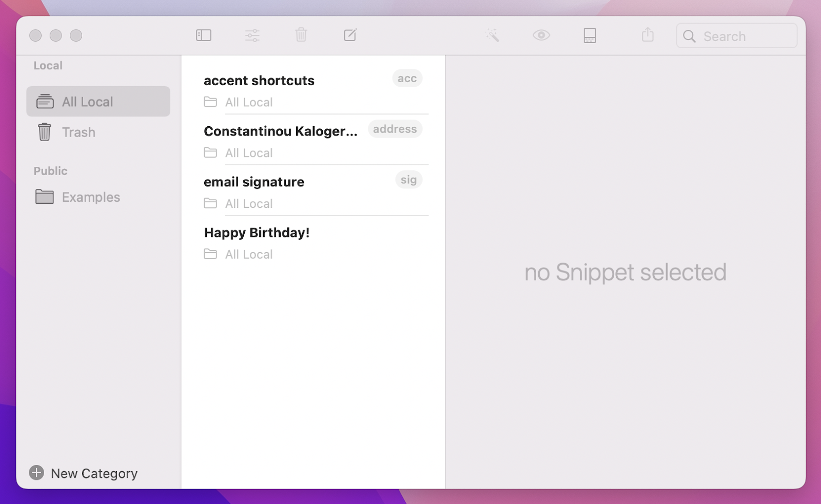The height and width of the screenshot is (504, 821).
Task: Click the magic wand toolbar icon
Action: click(x=493, y=35)
